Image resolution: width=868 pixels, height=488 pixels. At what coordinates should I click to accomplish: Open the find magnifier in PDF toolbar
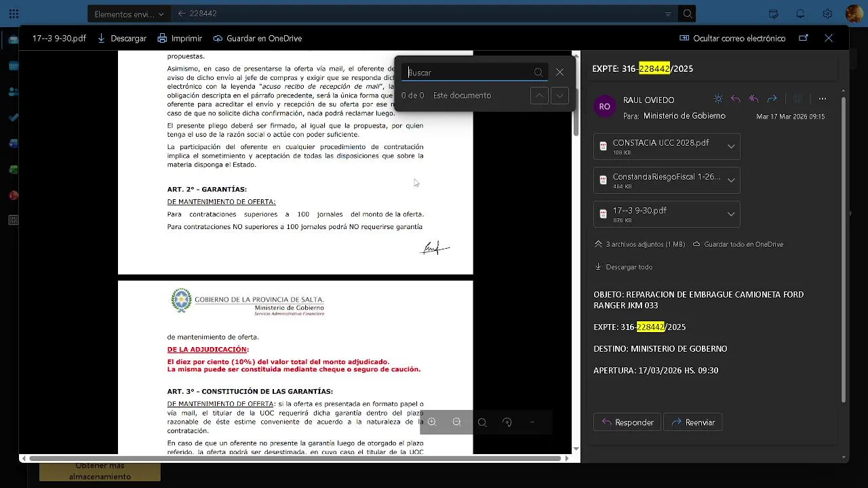pyautogui.click(x=482, y=422)
